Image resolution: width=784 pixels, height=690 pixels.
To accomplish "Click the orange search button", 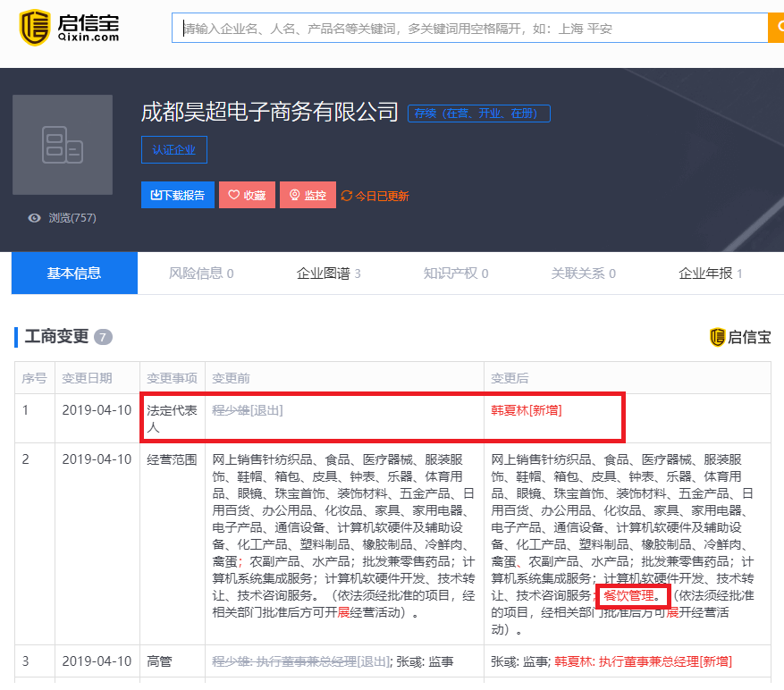I will point(776,28).
